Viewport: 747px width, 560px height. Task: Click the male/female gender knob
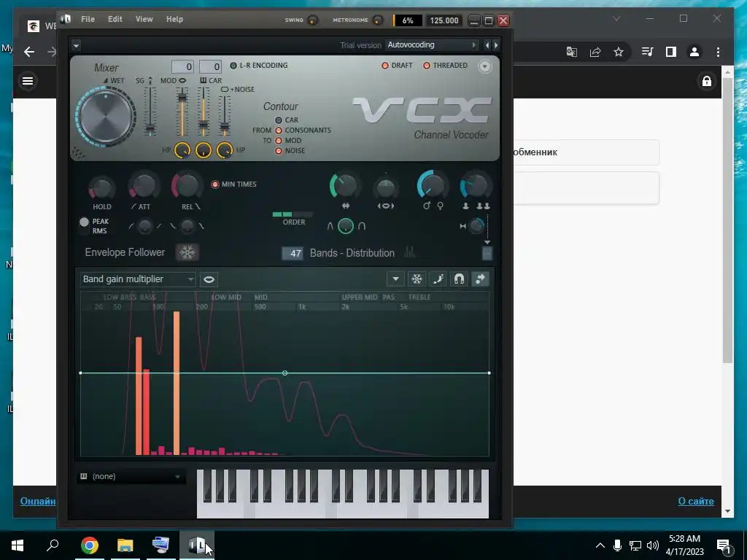point(432,184)
